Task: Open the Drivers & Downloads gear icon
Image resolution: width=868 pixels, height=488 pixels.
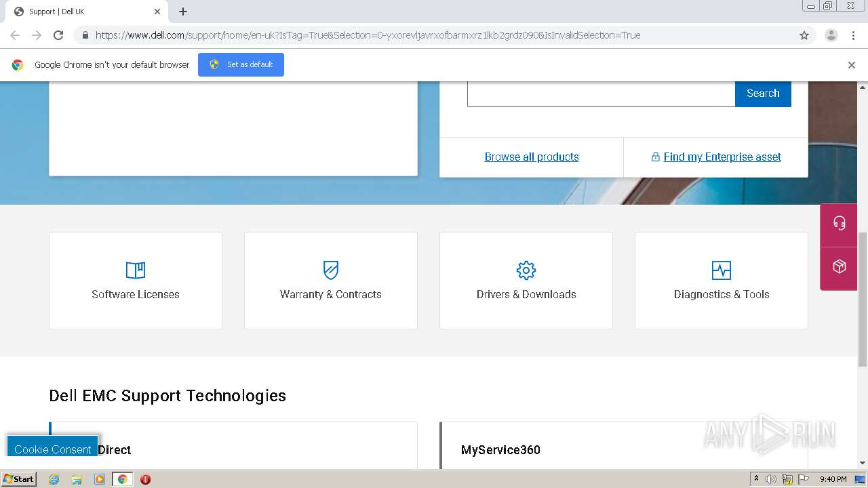Action: coord(526,270)
